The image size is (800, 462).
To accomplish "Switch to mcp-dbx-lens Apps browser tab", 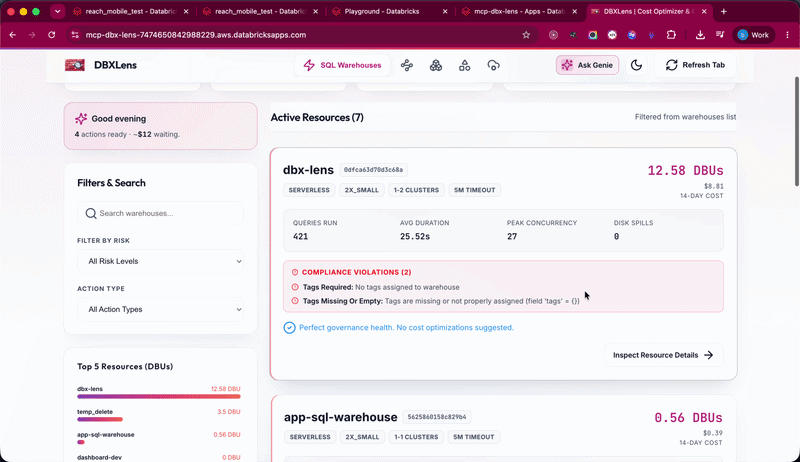I will 518,11.
